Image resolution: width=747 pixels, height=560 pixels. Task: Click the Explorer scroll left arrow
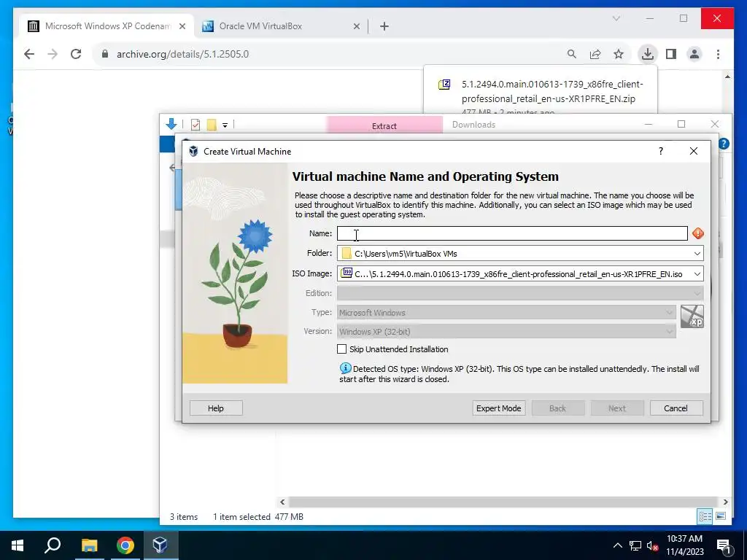tap(282, 502)
